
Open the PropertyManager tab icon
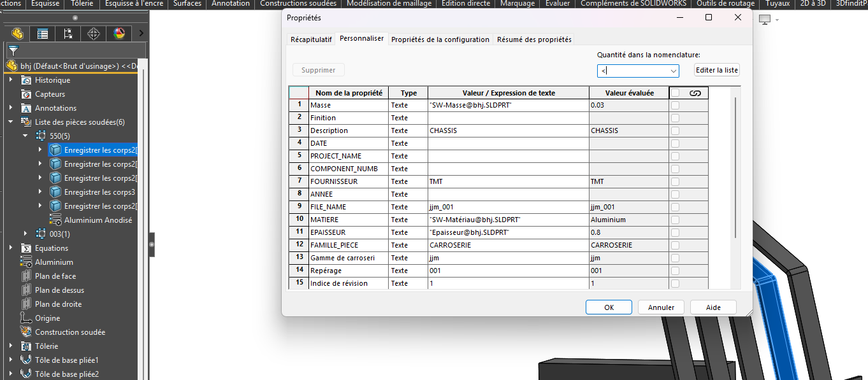click(43, 34)
